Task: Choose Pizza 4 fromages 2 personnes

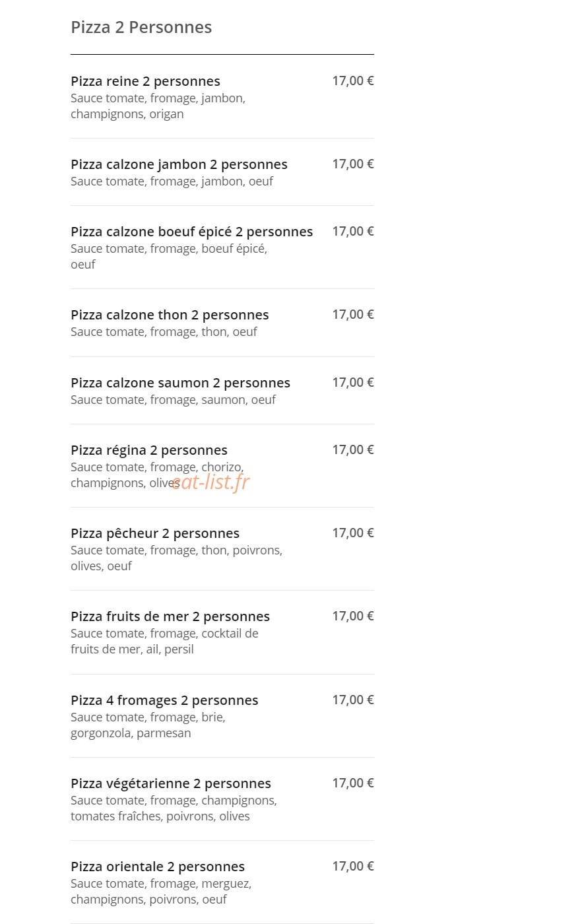Action: tap(164, 700)
